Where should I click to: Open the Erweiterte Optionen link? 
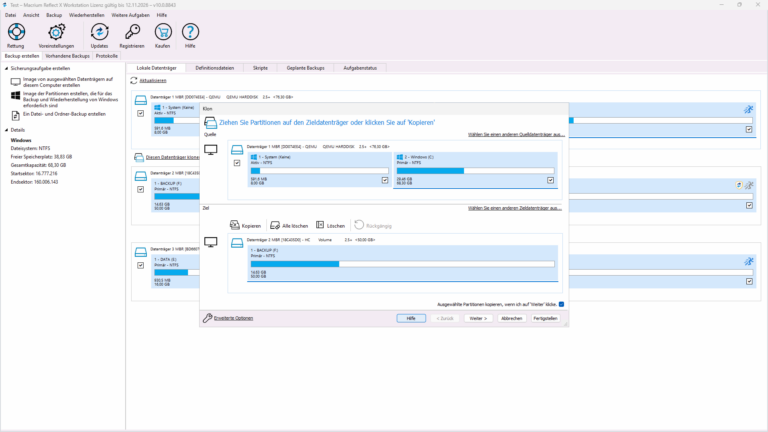pyautogui.click(x=233, y=318)
